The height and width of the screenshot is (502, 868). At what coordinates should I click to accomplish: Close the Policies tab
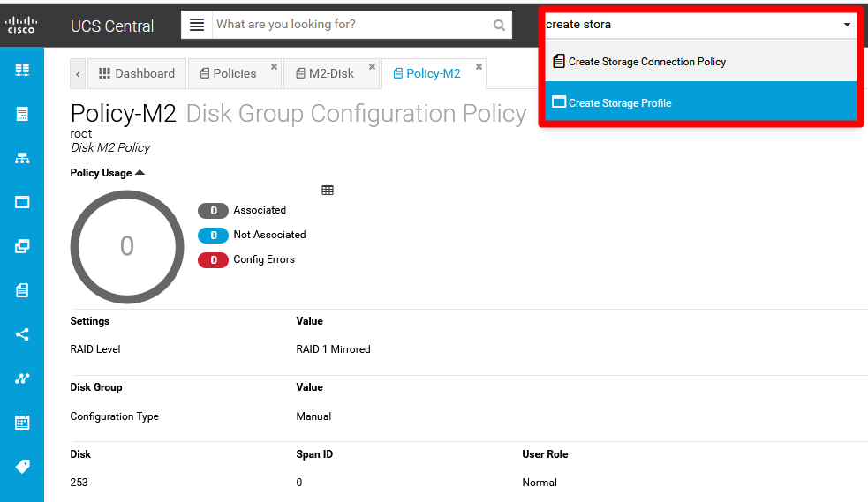(274, 66)
